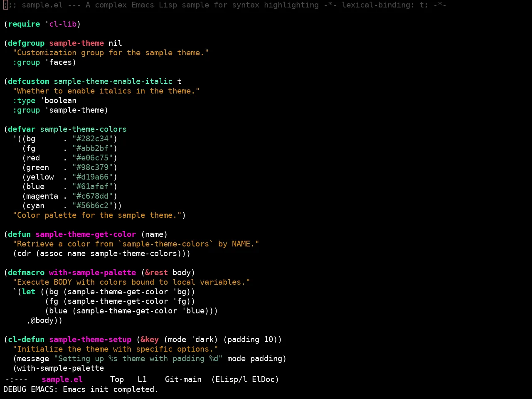Click the quoted symbol 'blue in let binding
532x399 pixels.
click(x=193, y=311)
